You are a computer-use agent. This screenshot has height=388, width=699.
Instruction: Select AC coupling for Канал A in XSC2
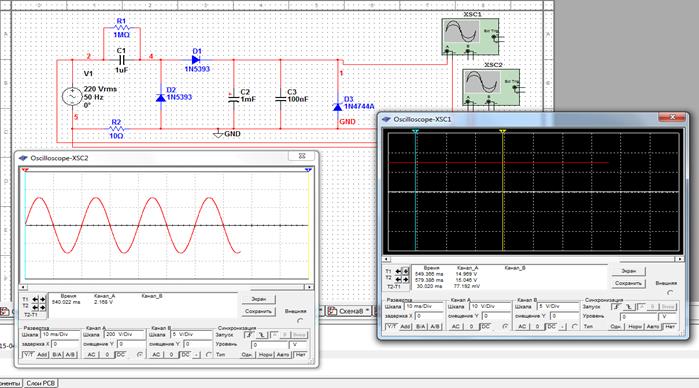[91, 355]
